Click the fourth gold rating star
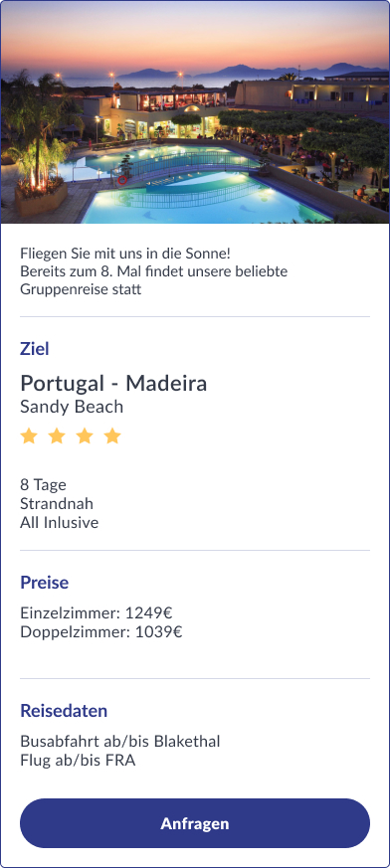The width and height of the screenshot is (390, 868). [112, 436]
